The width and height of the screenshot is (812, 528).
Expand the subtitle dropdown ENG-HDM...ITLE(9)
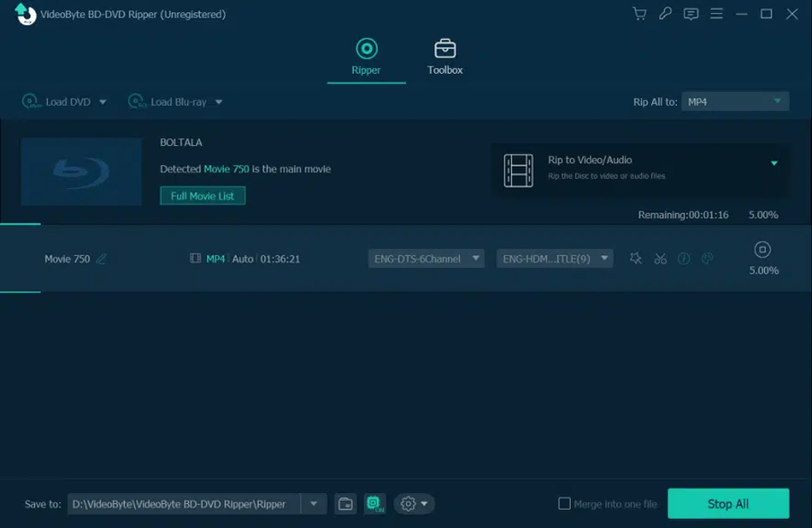click(x=553, y=258)
